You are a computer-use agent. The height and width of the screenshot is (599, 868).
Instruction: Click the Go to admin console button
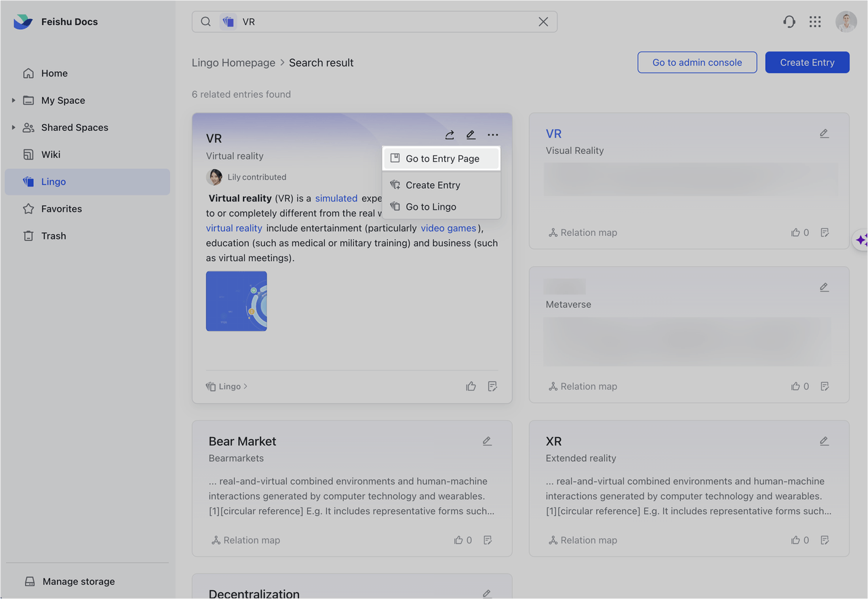(x=696, y=62)
